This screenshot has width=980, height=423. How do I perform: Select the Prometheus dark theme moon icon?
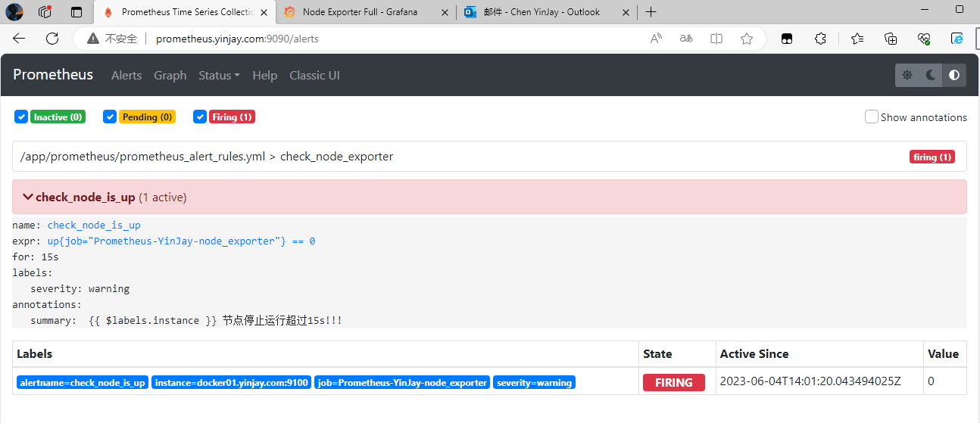click(x=931, y=75)
